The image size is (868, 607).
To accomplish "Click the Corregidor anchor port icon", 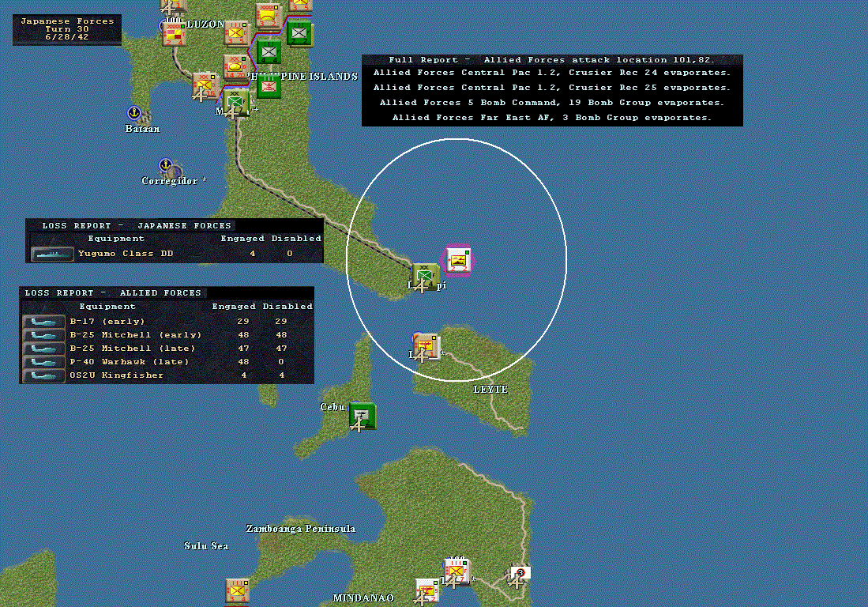I will [165, 164].
